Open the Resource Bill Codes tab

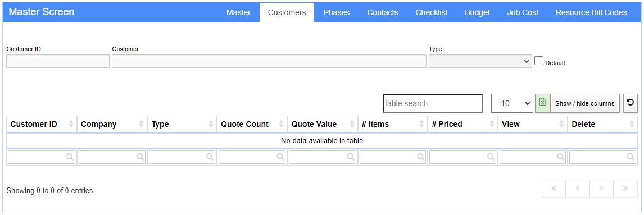[x=591, y=12]
